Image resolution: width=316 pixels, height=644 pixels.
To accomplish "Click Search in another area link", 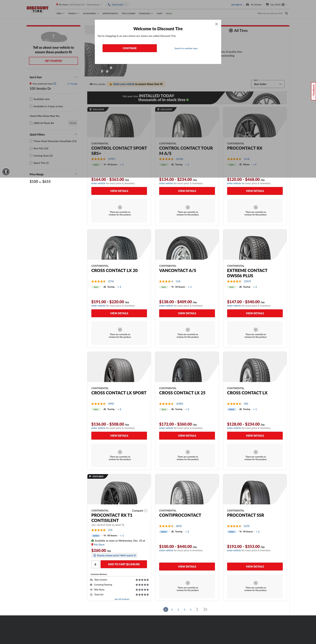I will 186,48.
